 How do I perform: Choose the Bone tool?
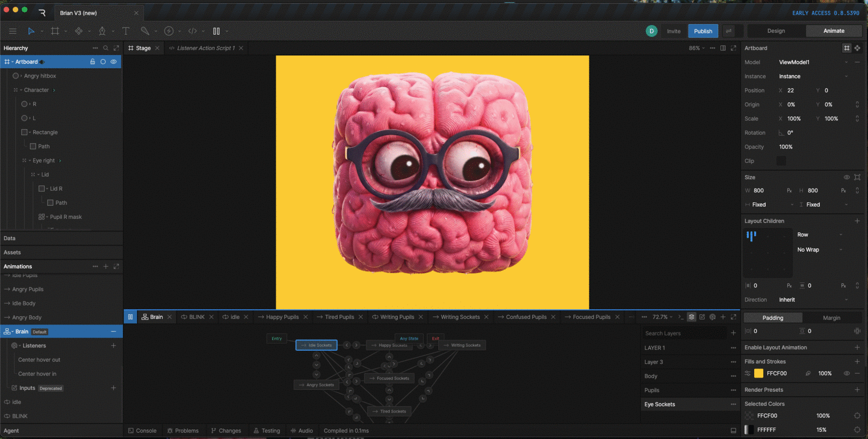[145, 31]
